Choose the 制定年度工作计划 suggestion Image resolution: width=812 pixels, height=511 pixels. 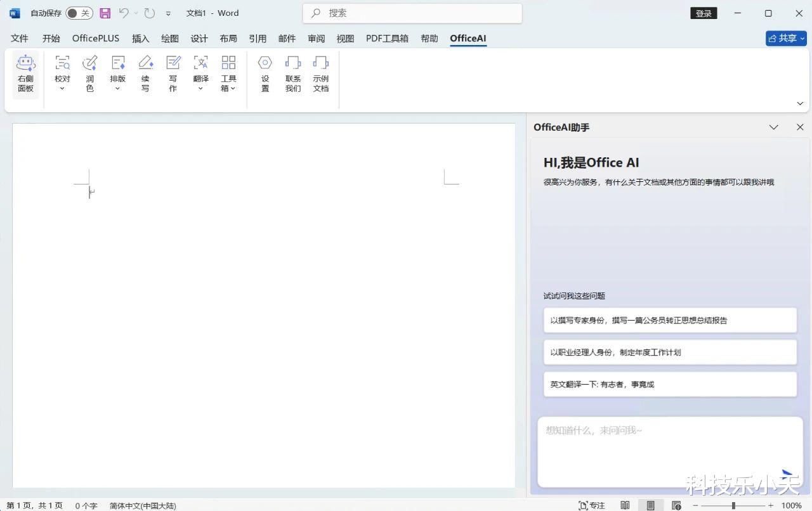click(670, 352)
